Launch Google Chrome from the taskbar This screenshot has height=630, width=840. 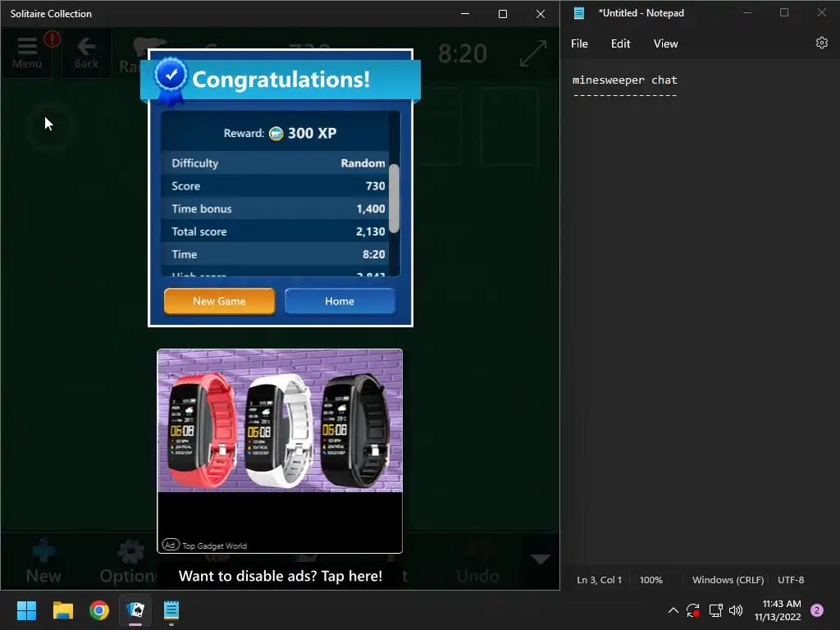pyautogui.click(x=99, y=610)
